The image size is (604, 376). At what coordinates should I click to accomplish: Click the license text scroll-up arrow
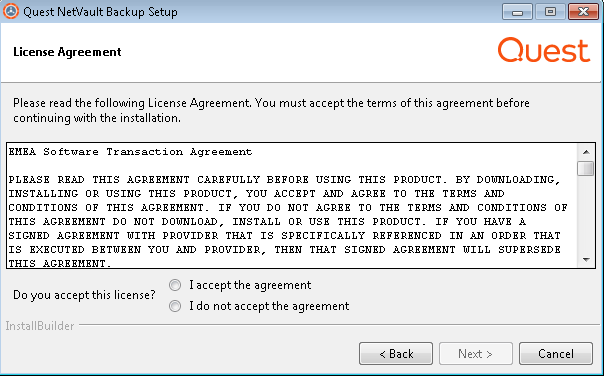pos(586,152)
